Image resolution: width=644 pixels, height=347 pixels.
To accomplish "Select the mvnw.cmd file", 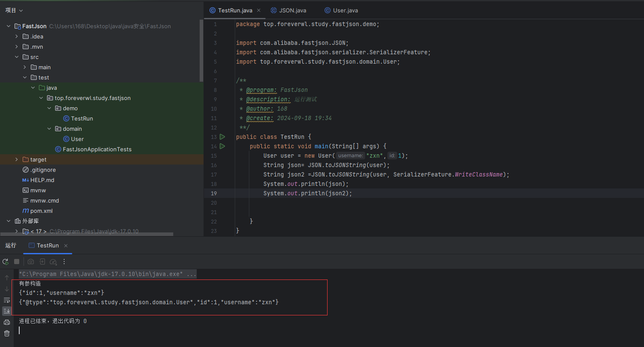I will point(44,200).
